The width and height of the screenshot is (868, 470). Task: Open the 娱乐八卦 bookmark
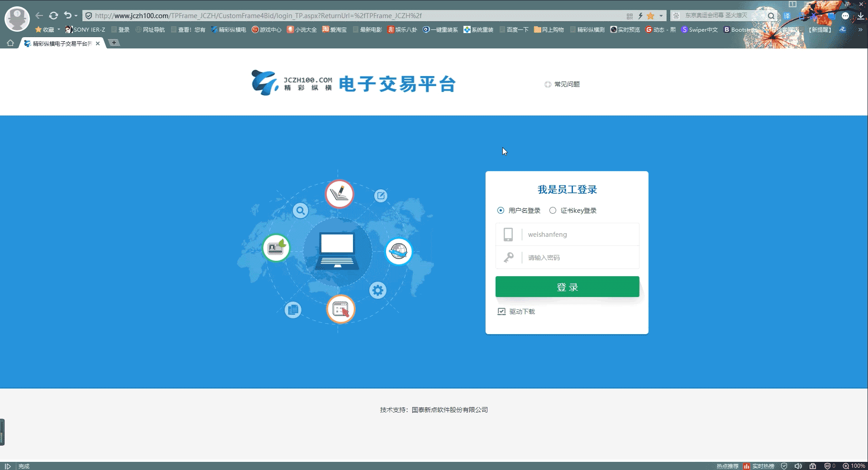[402, 30]
